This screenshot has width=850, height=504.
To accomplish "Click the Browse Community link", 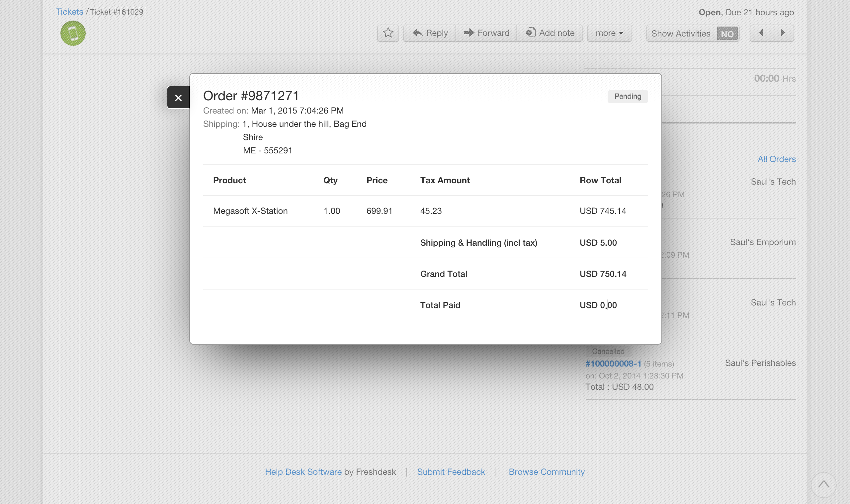I will (x=547, y=472).
